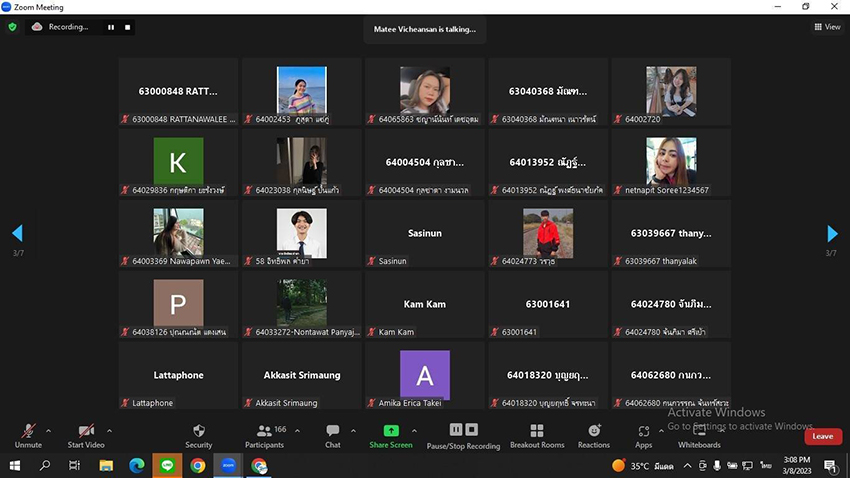Select the Amika Erica Takei tile
The height and width of the screenshot is (478, 850).
425,376
